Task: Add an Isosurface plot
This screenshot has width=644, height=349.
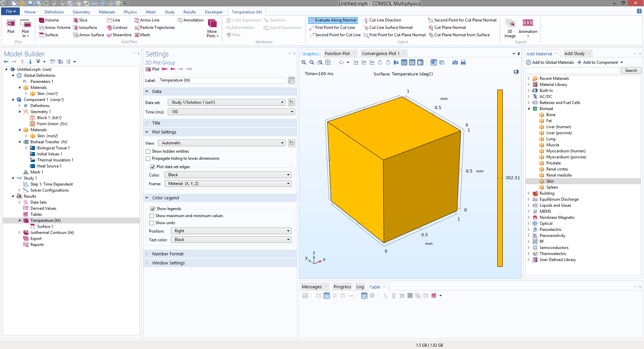Action: coord(85,28)
